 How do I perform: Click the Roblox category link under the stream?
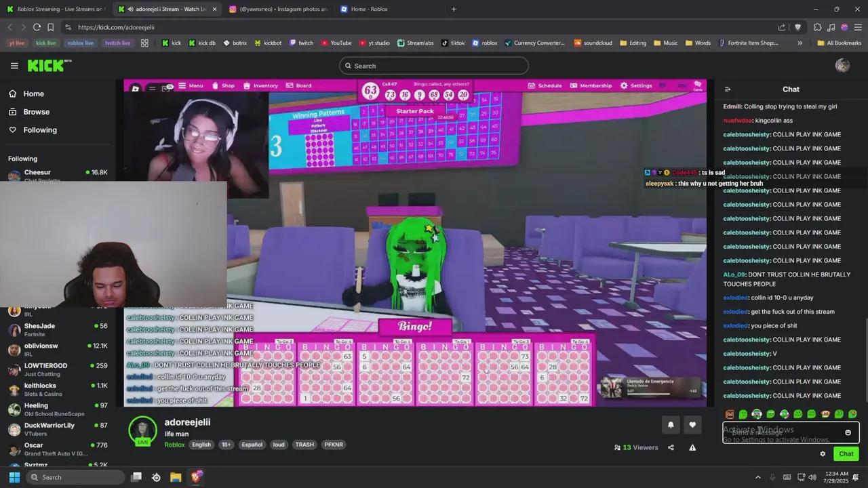click(174, 445)
